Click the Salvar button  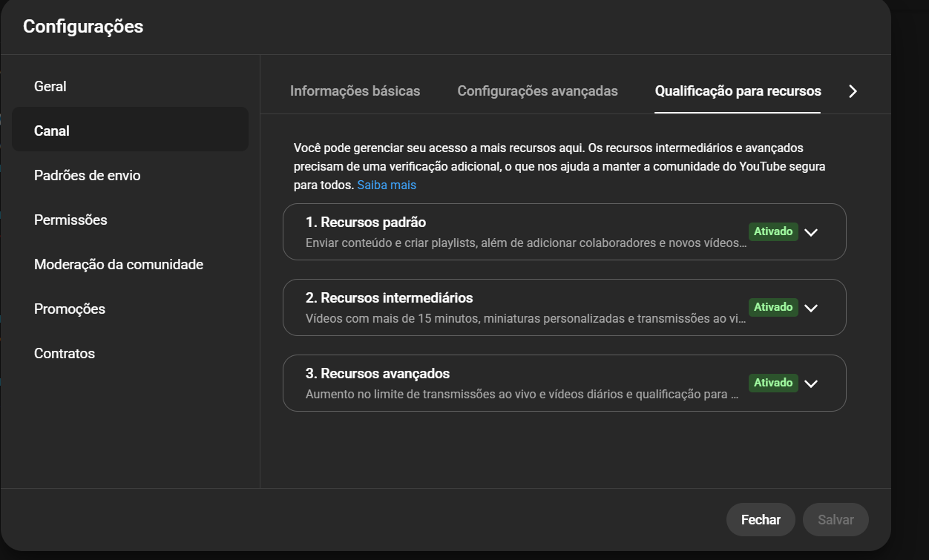tap(836, 520)
